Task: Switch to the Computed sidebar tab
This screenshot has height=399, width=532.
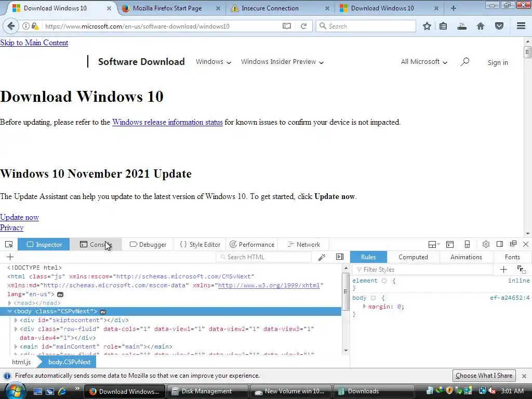Action: tap(413, 257)
